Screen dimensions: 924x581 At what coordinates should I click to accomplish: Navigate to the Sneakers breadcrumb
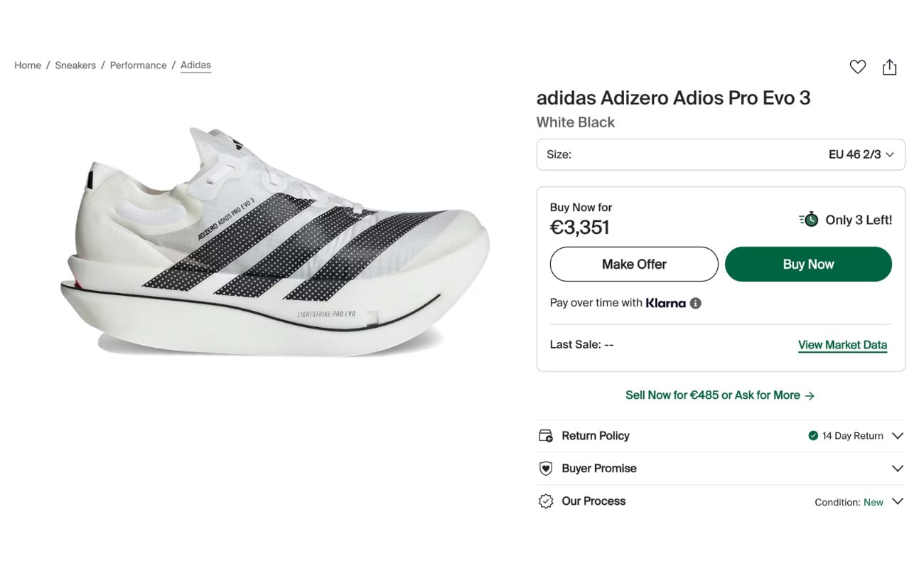(75, 65)
